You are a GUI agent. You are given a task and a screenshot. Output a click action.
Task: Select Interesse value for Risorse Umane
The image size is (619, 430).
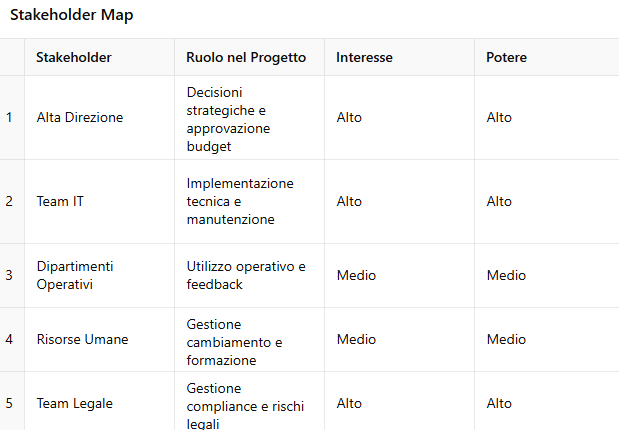(400, 339)
